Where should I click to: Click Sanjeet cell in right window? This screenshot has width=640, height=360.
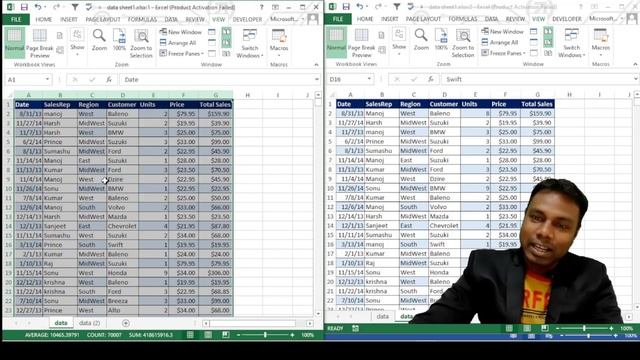coord(382,225)
